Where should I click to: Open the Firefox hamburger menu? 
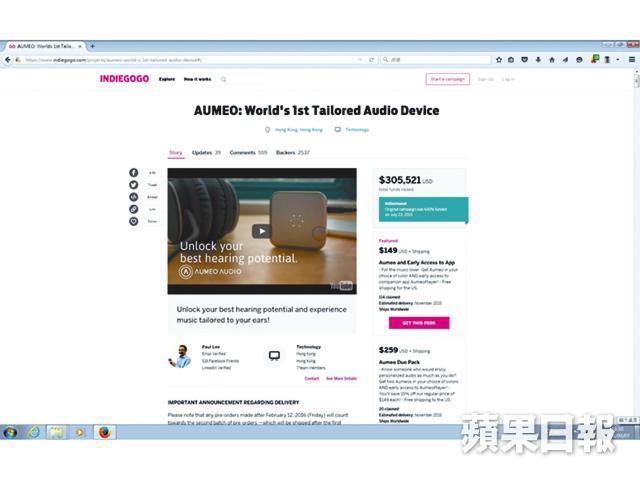[x=631, y=60]
